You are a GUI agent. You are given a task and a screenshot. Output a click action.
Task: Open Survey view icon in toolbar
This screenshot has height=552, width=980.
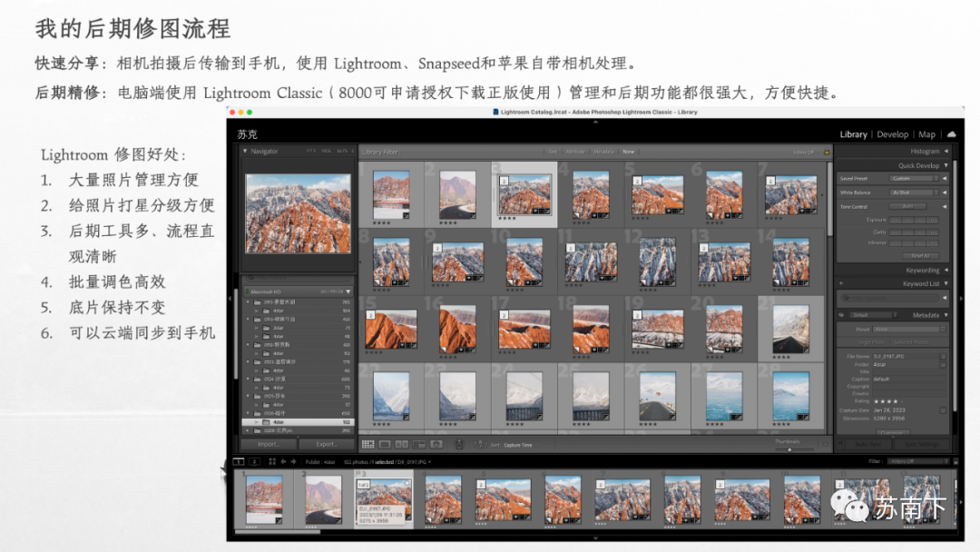click(x=418, y=445)
